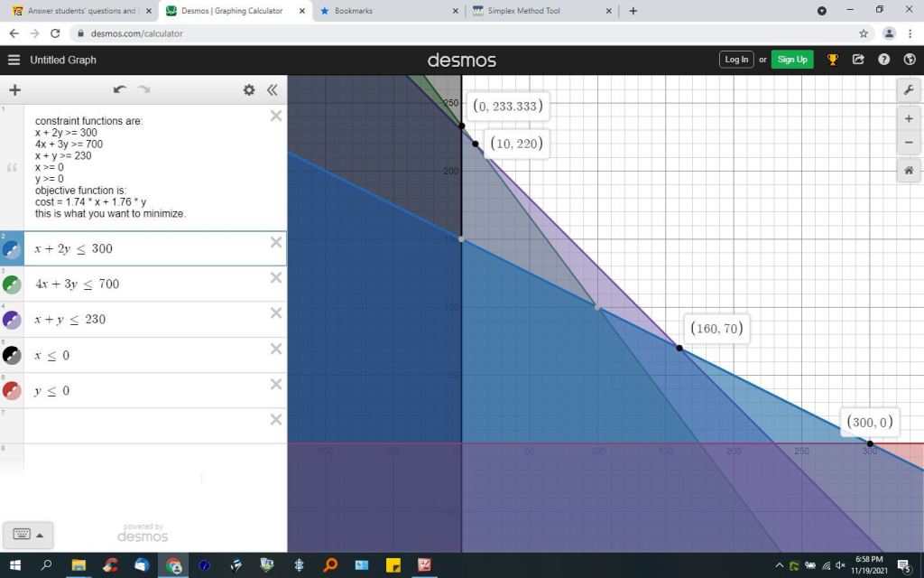Select Desmos Graphing Calculator tab
924x578 pixels.
click(236, 11)
